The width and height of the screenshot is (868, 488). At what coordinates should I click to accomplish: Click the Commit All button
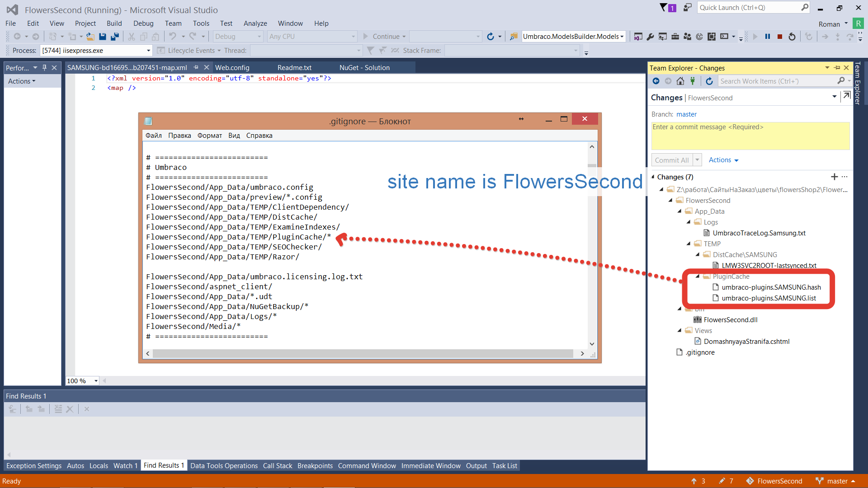672,160
